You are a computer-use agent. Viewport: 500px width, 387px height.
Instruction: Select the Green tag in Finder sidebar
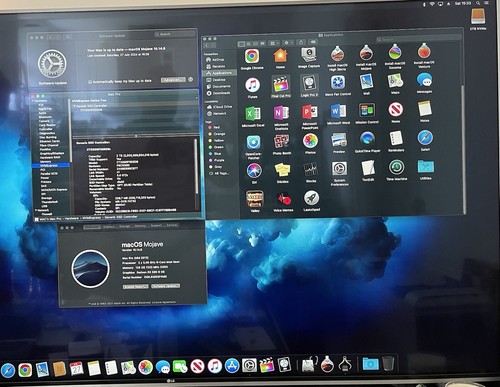click(x=218, y=147)
